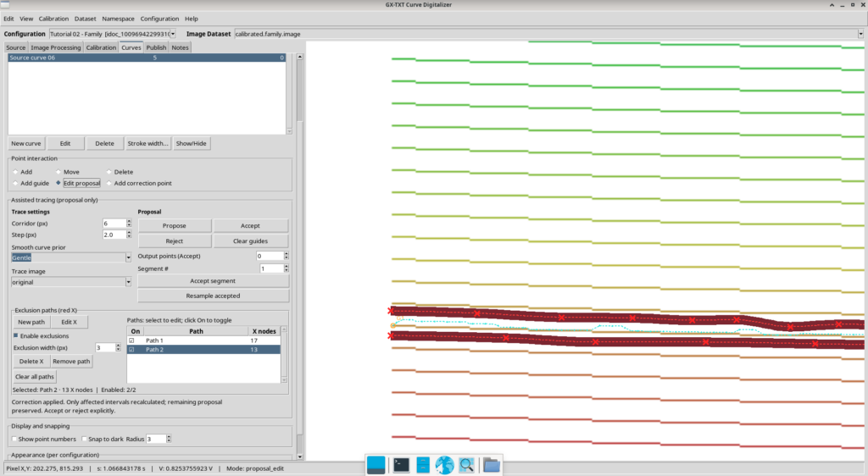Switch to the Publish tab

pos(156,47)
